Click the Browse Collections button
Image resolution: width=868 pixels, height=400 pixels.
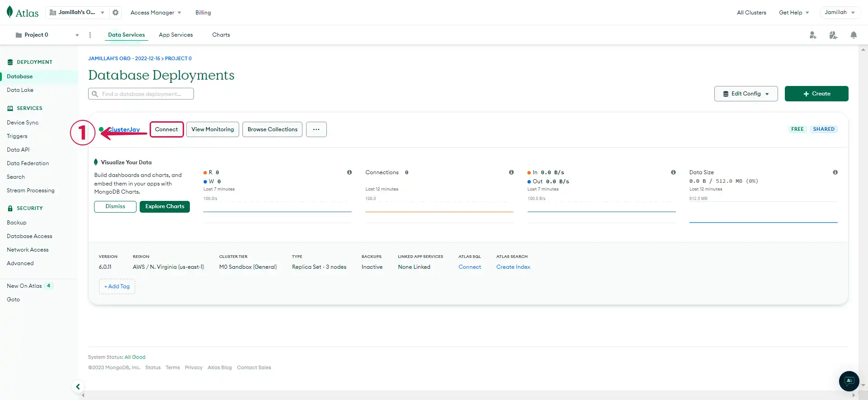(272, 129)
